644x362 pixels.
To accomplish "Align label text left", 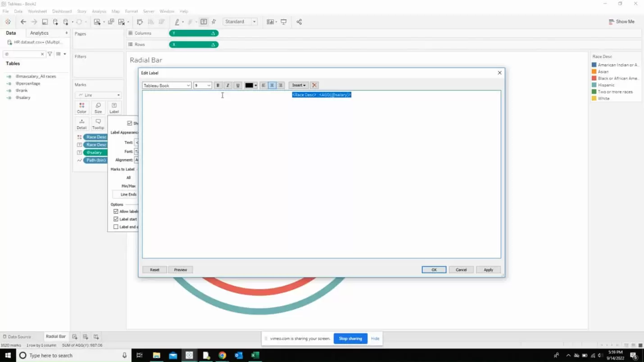I will pos(263,86).
